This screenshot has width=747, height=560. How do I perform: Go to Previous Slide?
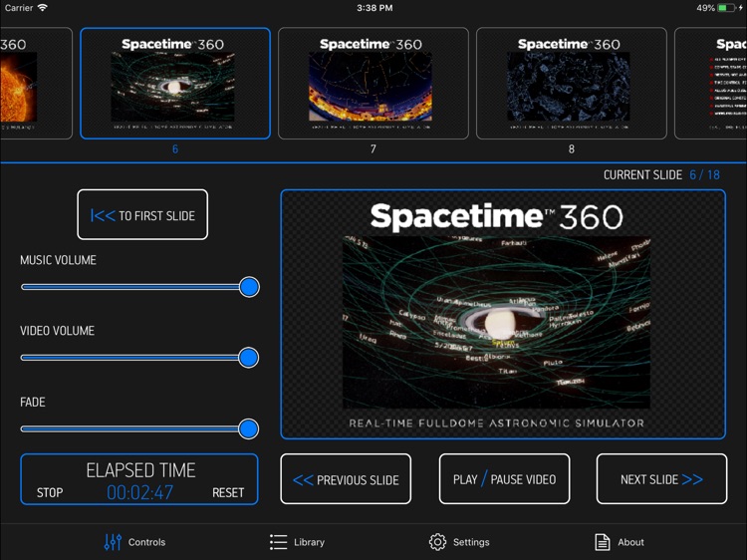pos(346,479)
